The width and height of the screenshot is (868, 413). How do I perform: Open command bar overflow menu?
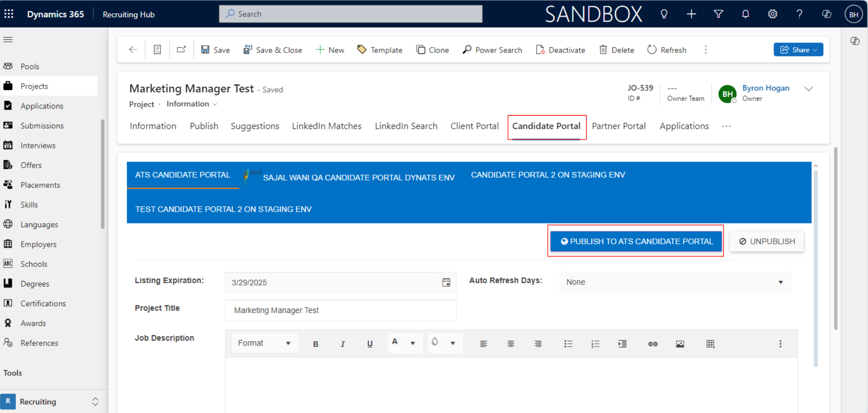coord(706,50)
